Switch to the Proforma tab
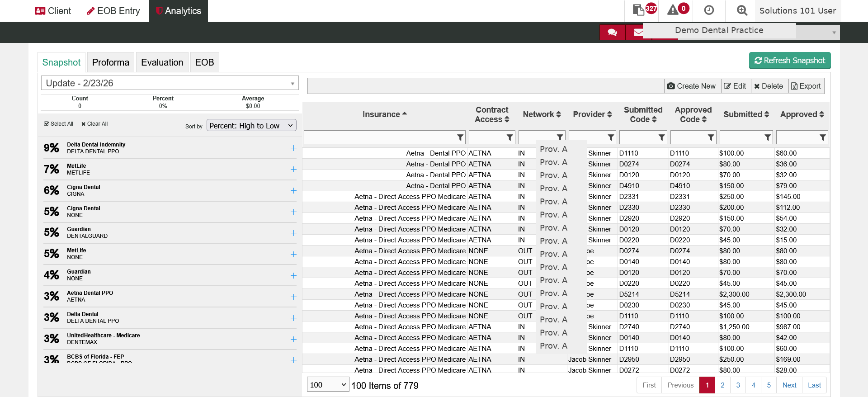 [x=111, y=62]
